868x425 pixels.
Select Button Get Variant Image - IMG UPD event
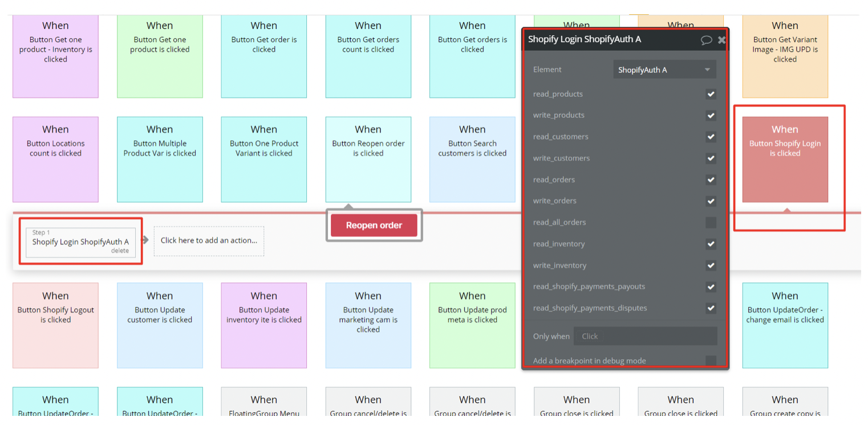pyautogui.click(x=785, y=56)
